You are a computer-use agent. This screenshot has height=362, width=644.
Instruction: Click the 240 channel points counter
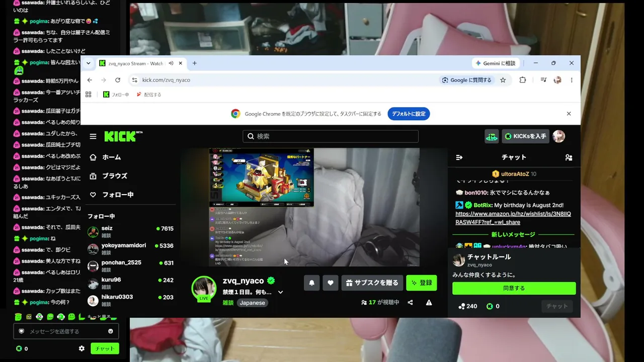coord(467,306)
